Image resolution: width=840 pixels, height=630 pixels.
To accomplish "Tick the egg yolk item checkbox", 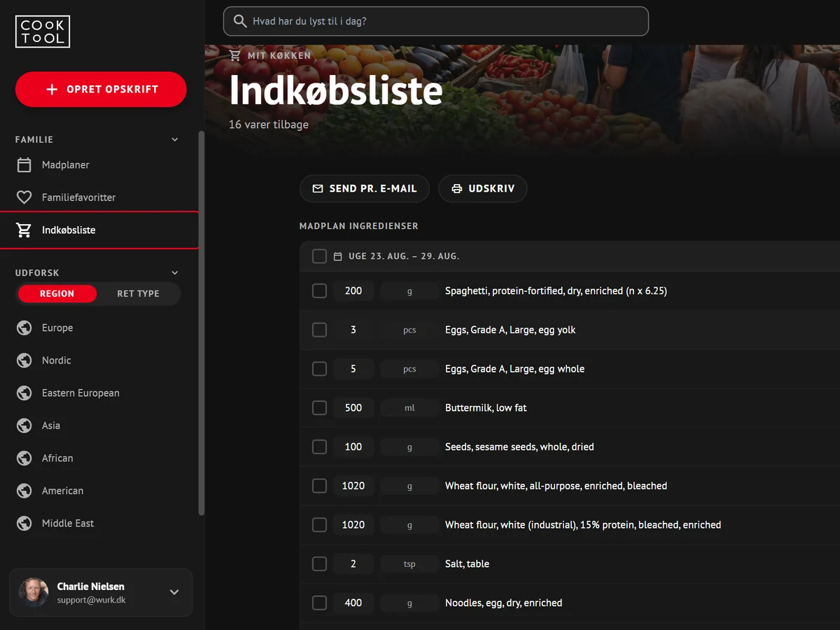I will [319, 330].
